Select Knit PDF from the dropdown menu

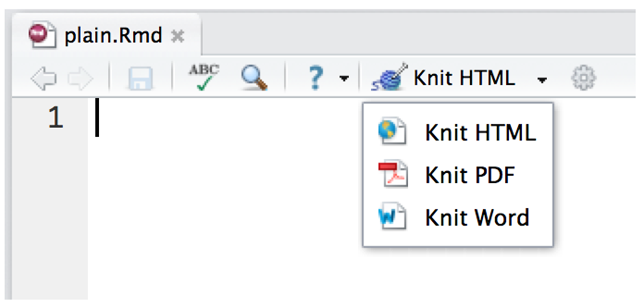pos(469,174)
